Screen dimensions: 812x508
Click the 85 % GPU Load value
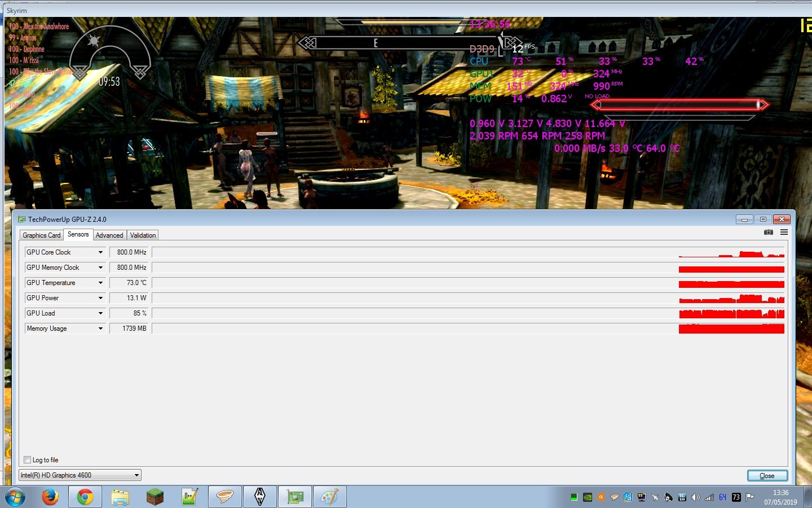tap(130, 313)
